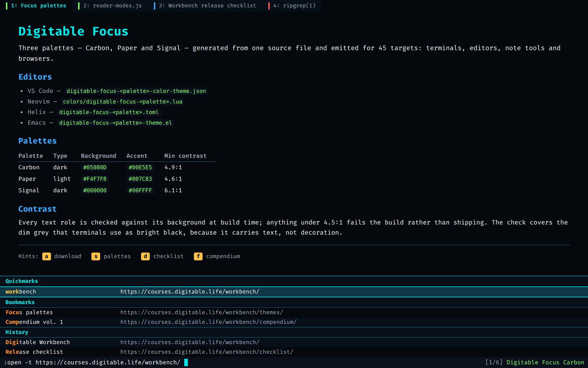Image resolution: width=588 pixels, height=368 pixels.
Task: Click the Carbon palette name cell
Action: point(29,167)
